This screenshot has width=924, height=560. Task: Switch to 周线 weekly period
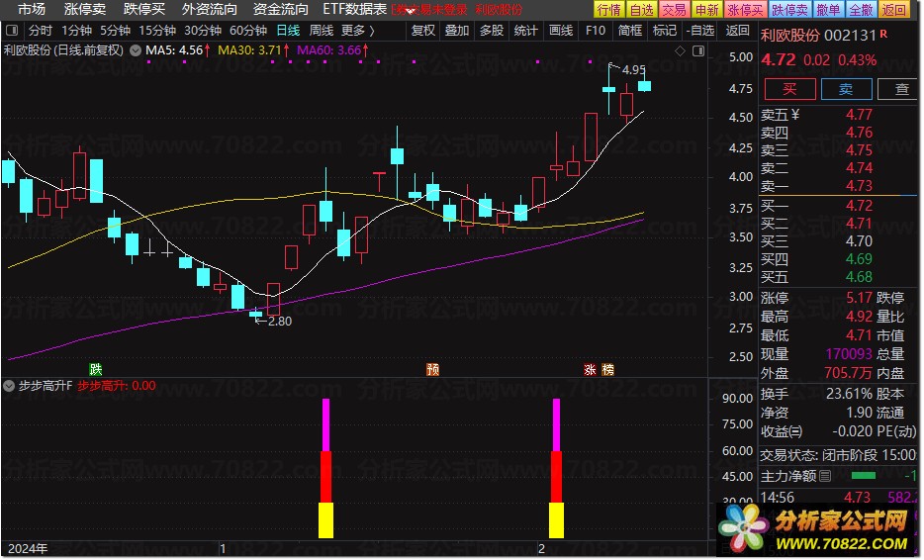pyautogui.click(x=322, y=30)
